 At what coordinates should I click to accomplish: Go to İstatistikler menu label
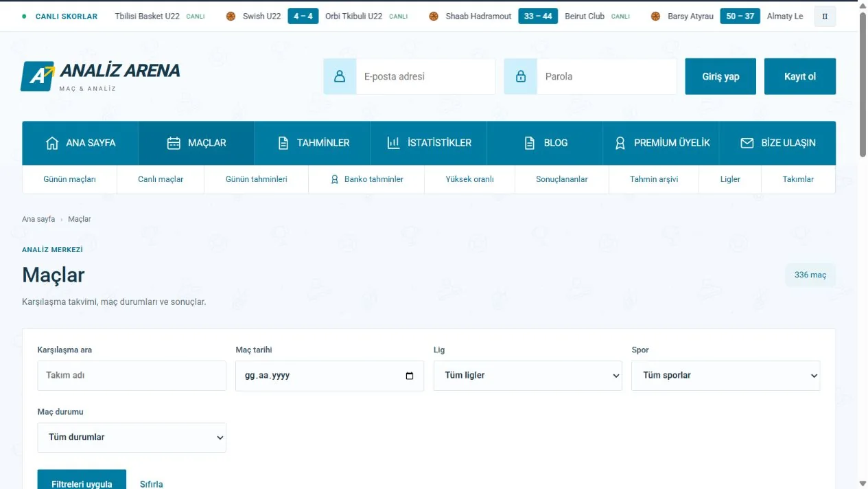click(439, 143)
